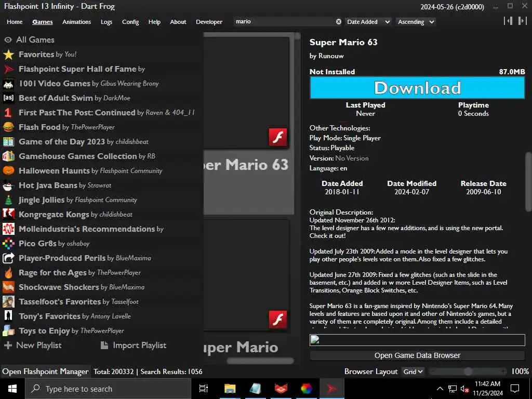Show All Games list
The width and height of the screenshot is (532, 399).
pos(30,39)
